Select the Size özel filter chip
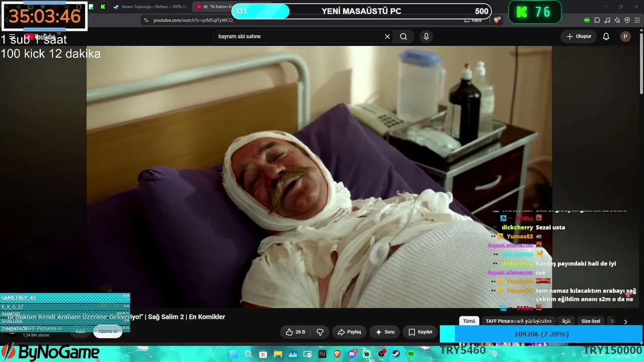Screen dimensions: 644x362 point(591,321)
